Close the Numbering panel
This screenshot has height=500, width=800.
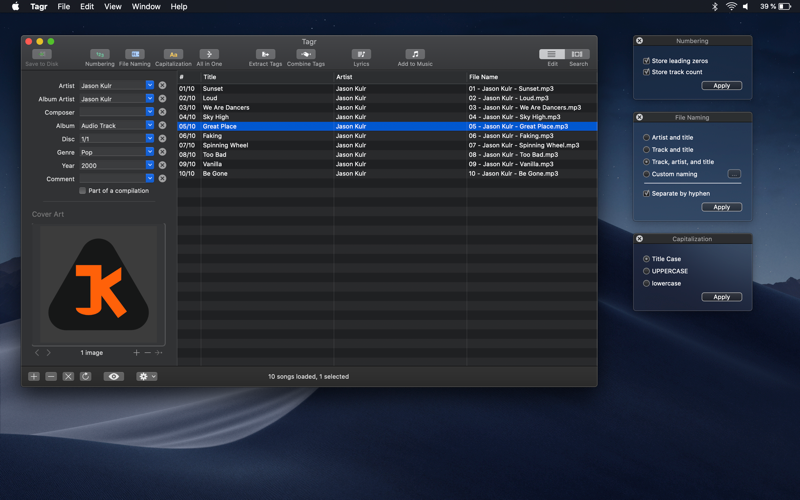pos(639,41)
